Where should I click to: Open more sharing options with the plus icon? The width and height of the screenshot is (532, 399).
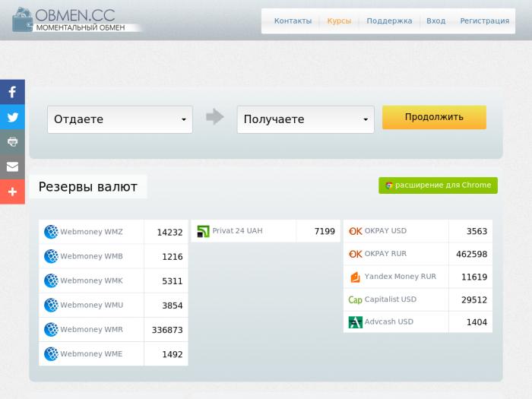point(12,192)
